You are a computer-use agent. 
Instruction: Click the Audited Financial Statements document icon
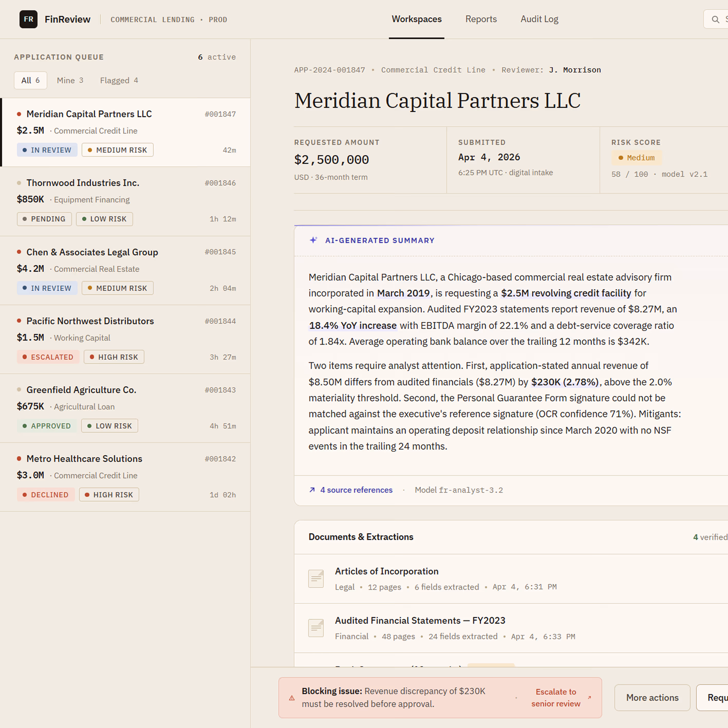316,628
